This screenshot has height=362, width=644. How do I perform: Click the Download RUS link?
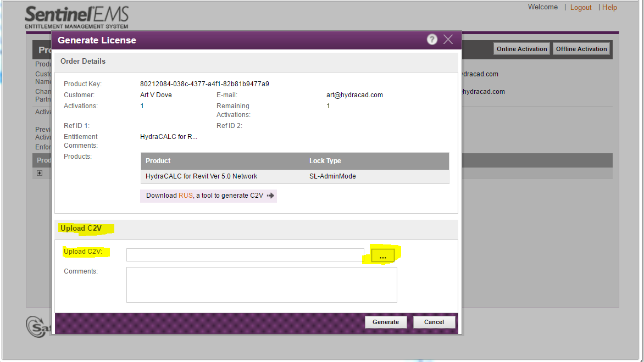[x=186, y=196]
